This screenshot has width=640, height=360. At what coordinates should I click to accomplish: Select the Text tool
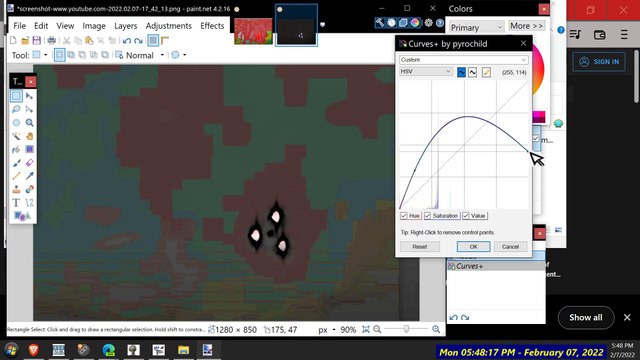pos(16,202)
